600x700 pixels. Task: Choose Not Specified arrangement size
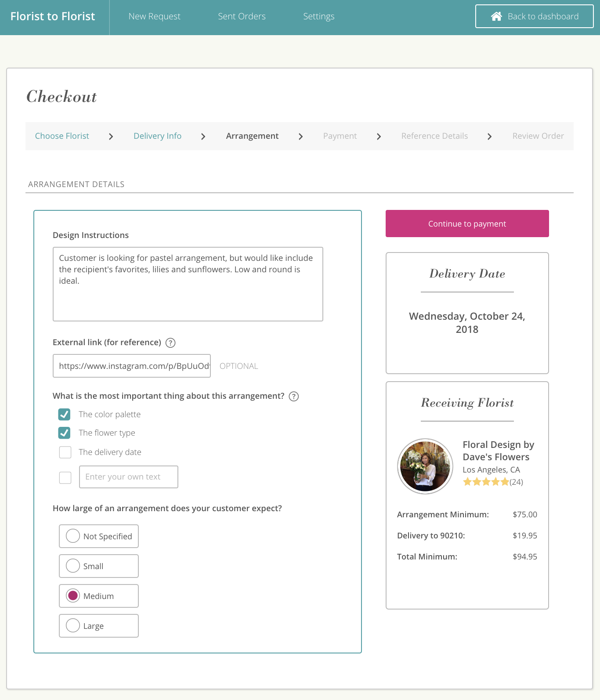click(x=73, y=536)
